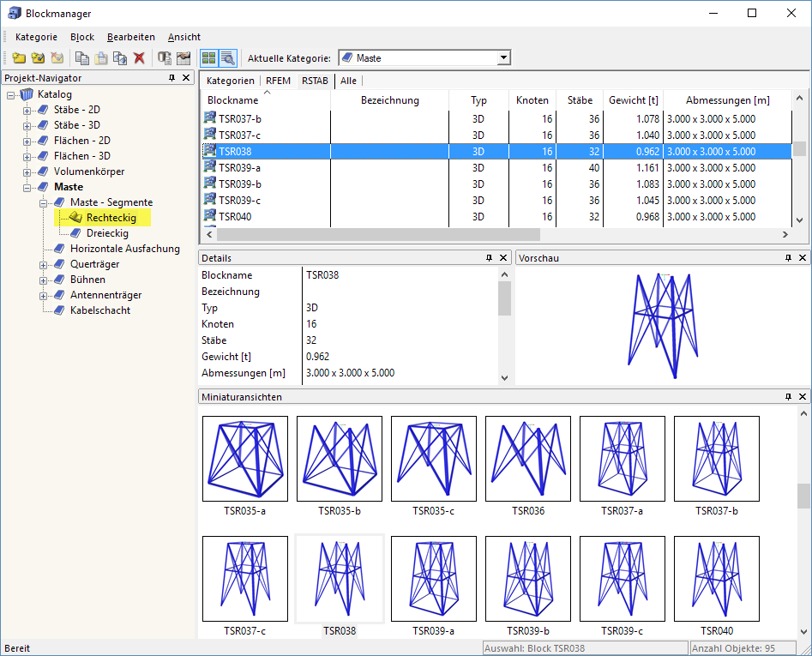Viewport: 812px width, 656px height.
Task: Sort by Gewicht [t] column header
Action: coord(633,100)
